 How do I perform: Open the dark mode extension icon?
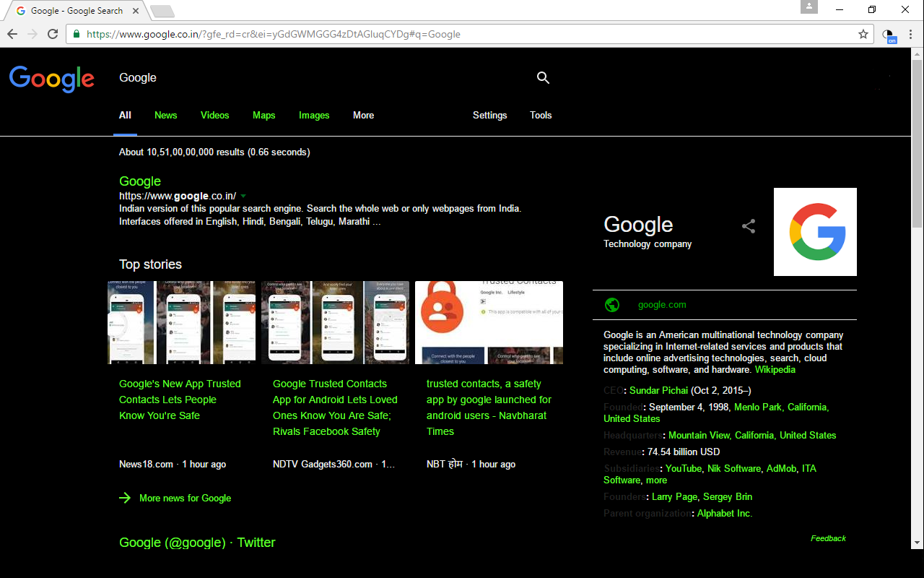click(x=889, y=35)
